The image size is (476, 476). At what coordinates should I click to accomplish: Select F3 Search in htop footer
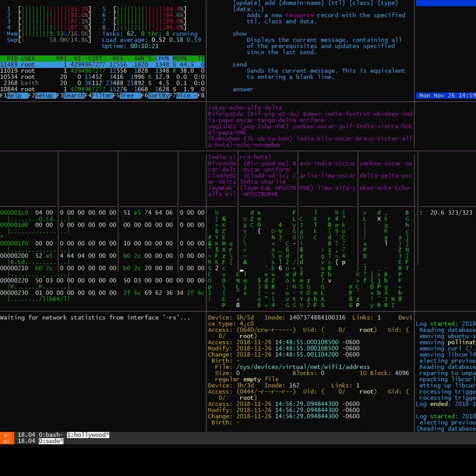click(x=71, y=96)
